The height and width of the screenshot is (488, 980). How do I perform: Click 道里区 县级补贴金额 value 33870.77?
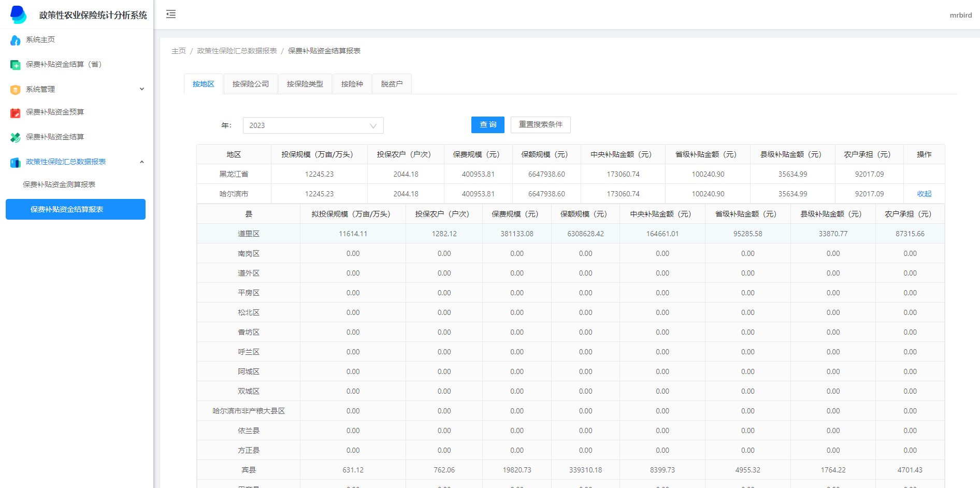point(833,234)
